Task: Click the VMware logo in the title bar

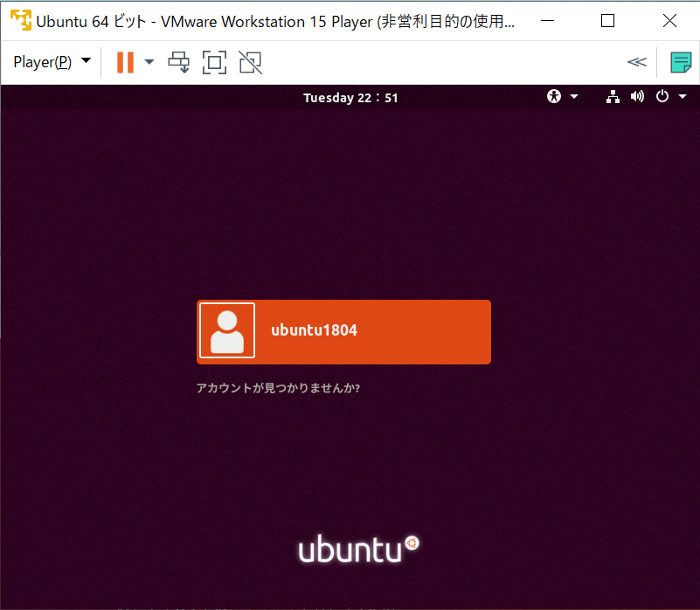Action: (x=21, y=21)
